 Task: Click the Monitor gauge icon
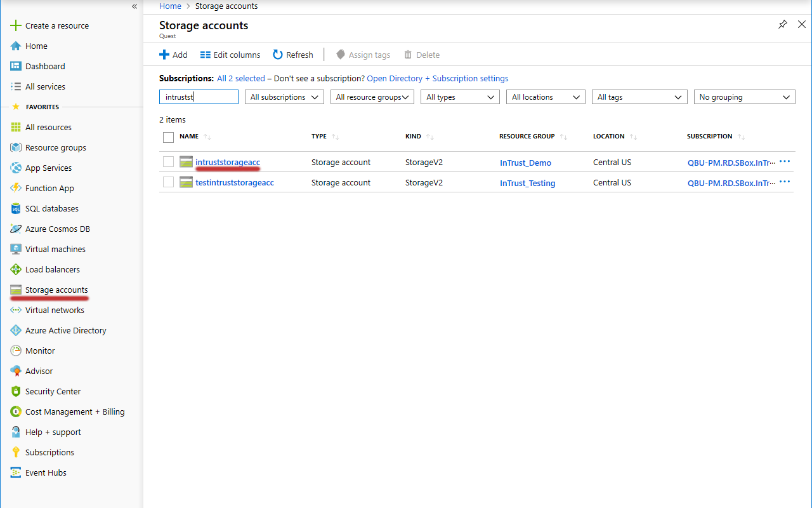click(16, 351)
